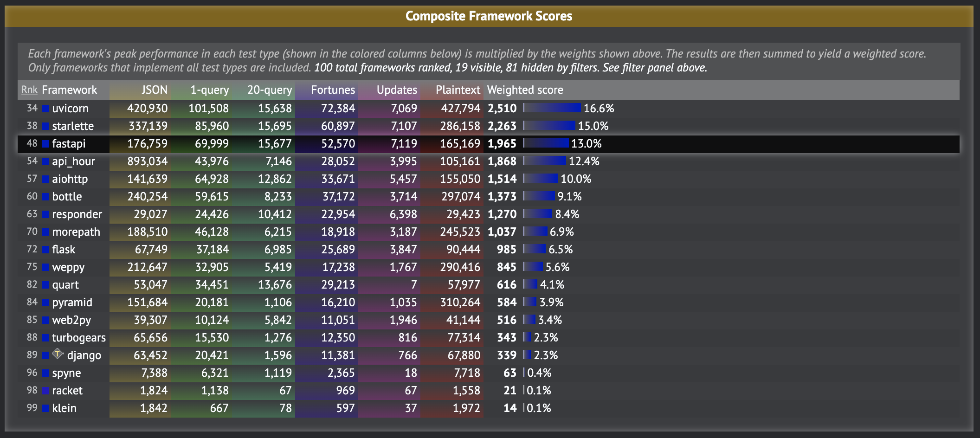Select the spyne framework name

point(66,373)
